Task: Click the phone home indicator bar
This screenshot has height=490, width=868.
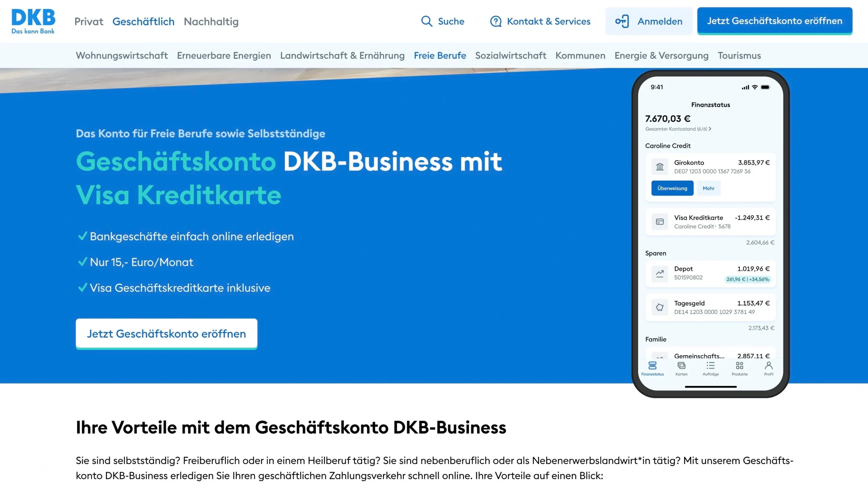Action: [x=711, y=387]
